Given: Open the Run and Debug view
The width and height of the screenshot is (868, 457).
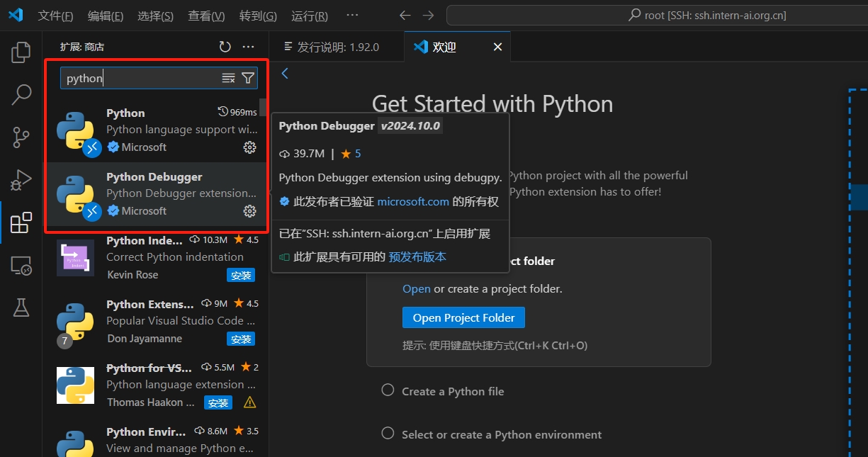Looking at the screenshot, I should tap(21, 180).
